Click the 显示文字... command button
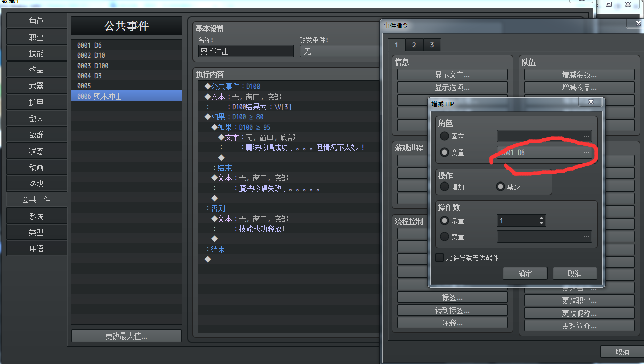 [453, 75]
